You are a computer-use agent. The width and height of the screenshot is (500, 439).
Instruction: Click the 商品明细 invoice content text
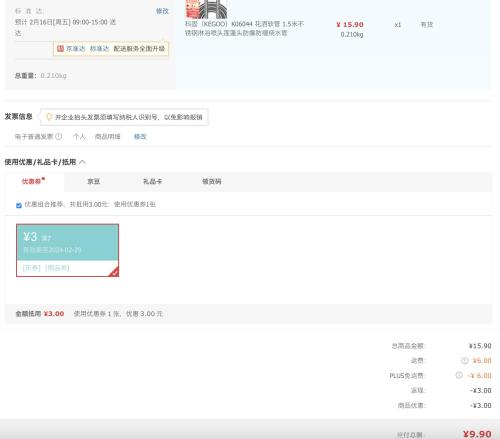coord(108,136)
